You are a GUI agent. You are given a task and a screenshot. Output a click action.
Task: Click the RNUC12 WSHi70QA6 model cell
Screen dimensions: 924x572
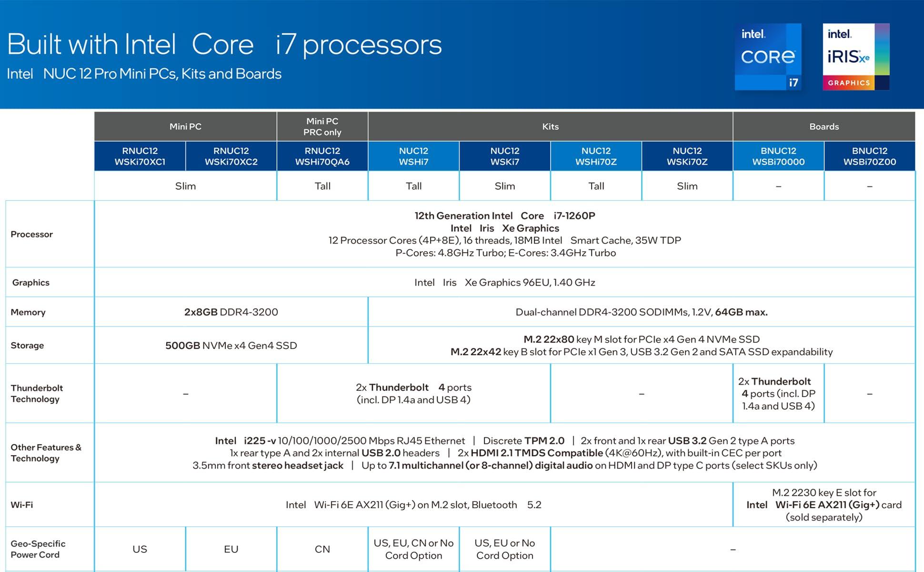[322, 156]
